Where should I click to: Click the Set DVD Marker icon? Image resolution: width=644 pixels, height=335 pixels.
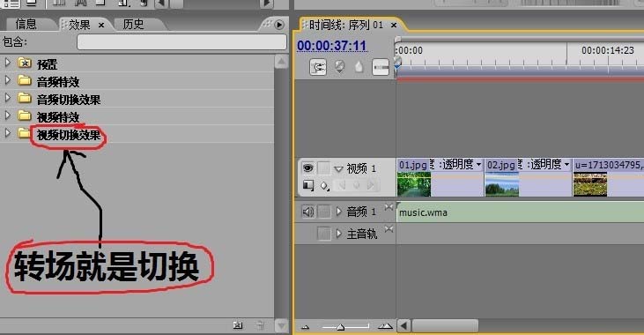click(339, 67)
